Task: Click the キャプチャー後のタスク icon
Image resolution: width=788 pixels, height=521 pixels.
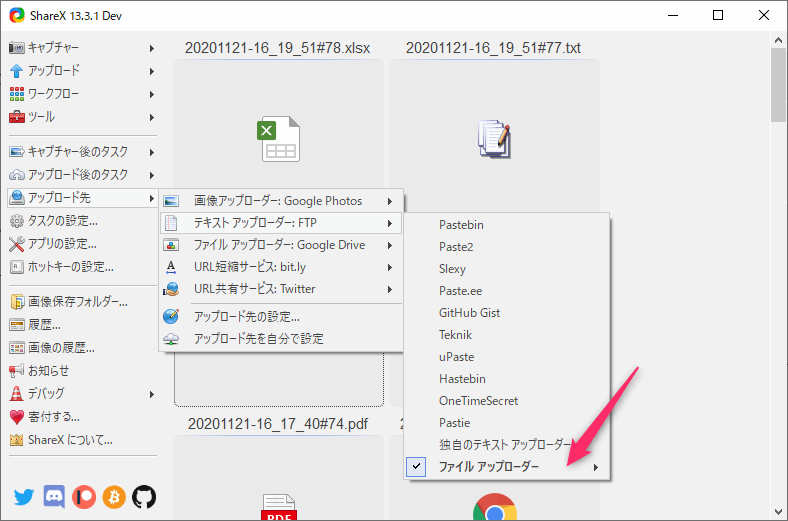Action: (17, 152)
